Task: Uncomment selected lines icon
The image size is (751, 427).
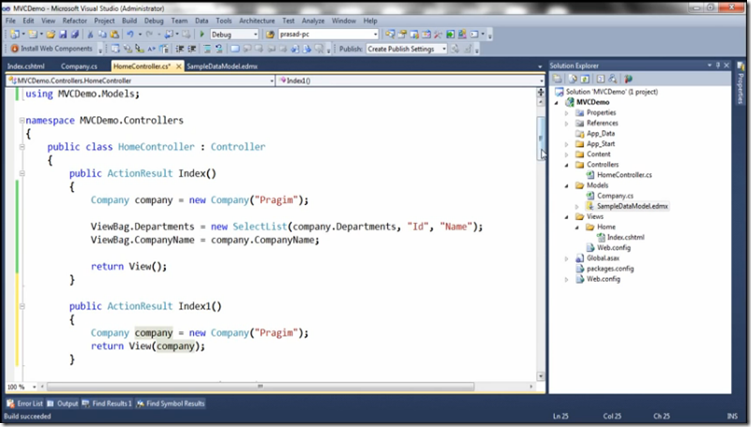Action: 219,49
